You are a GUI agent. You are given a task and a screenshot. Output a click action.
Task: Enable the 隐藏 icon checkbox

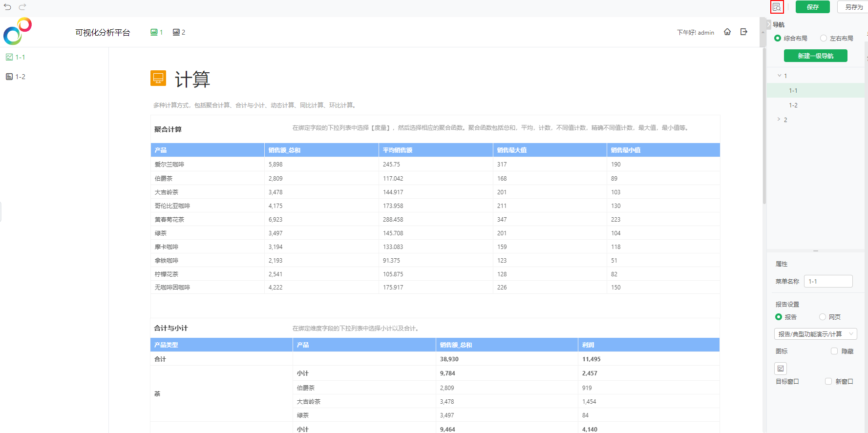tap(834, 351)
